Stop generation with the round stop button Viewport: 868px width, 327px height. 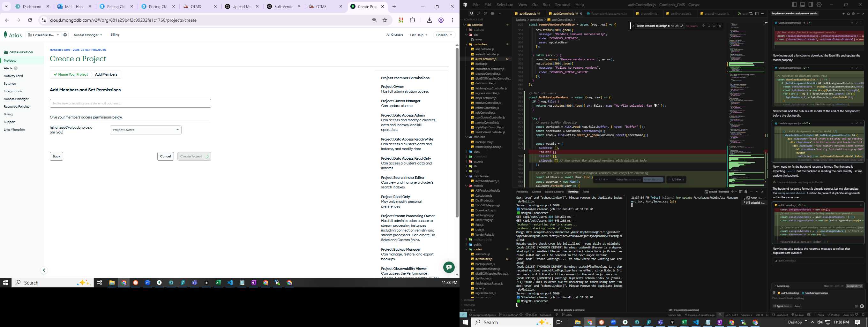tap(862, 306)
